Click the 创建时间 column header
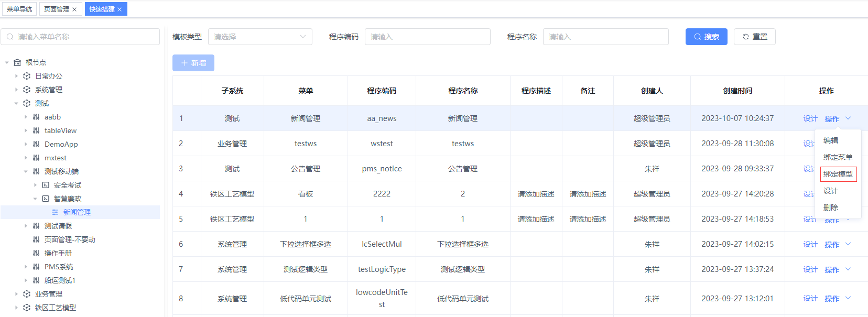 [737, 91]
